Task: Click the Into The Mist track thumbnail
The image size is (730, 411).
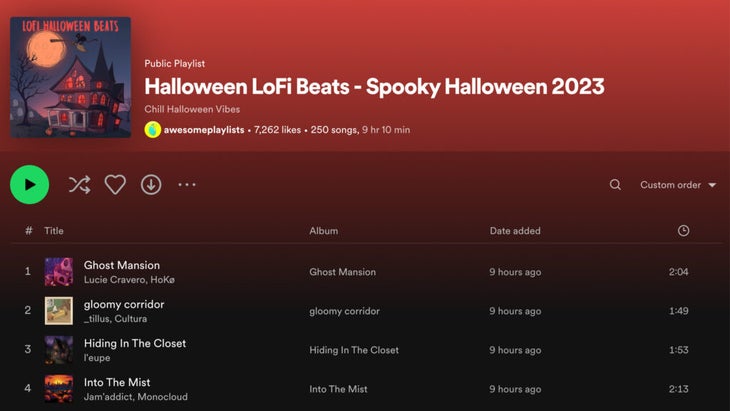Action: click(x=59, y=389)
